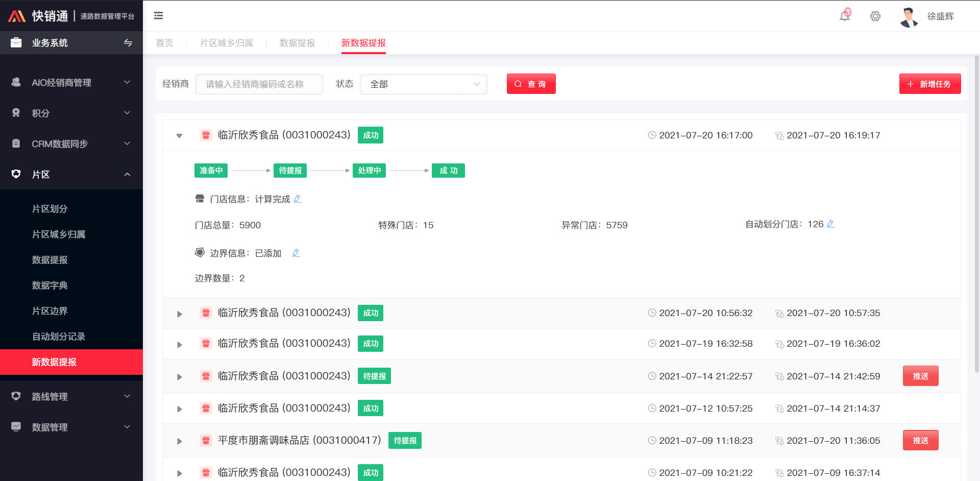
Task: Switch to the 首页 tab
Action: 164,43
